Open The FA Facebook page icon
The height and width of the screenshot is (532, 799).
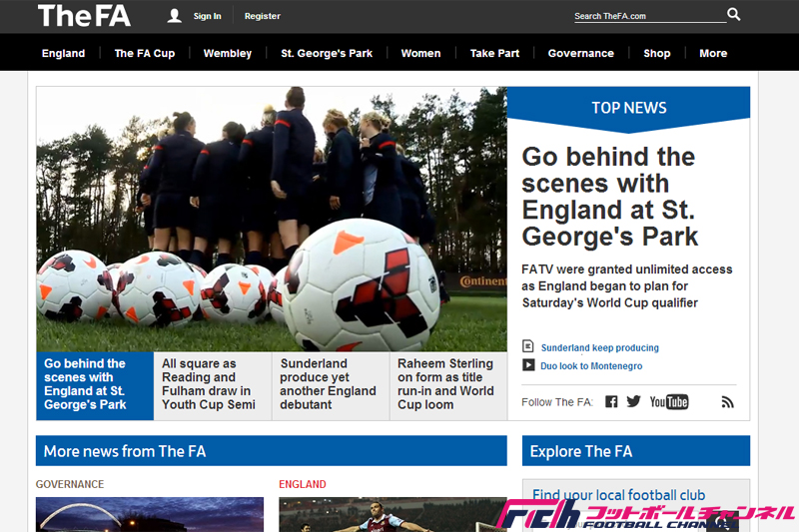pyautogui.click(x=611, y=401)
